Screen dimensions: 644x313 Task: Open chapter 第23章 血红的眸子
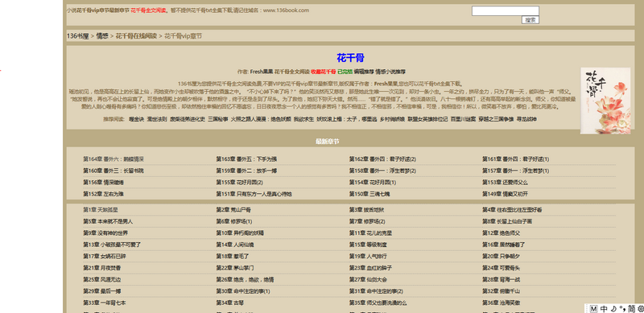tap(370, 268)
